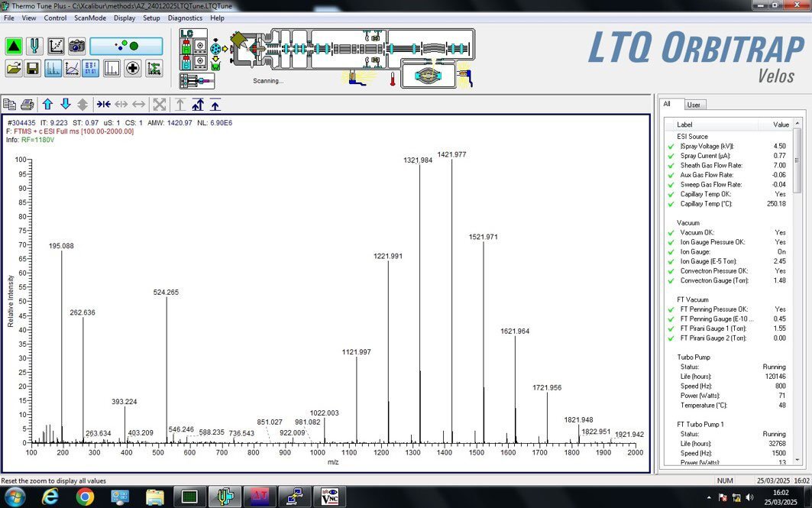Click the green waste container icon
812x508 pixels.
(215, 65)
